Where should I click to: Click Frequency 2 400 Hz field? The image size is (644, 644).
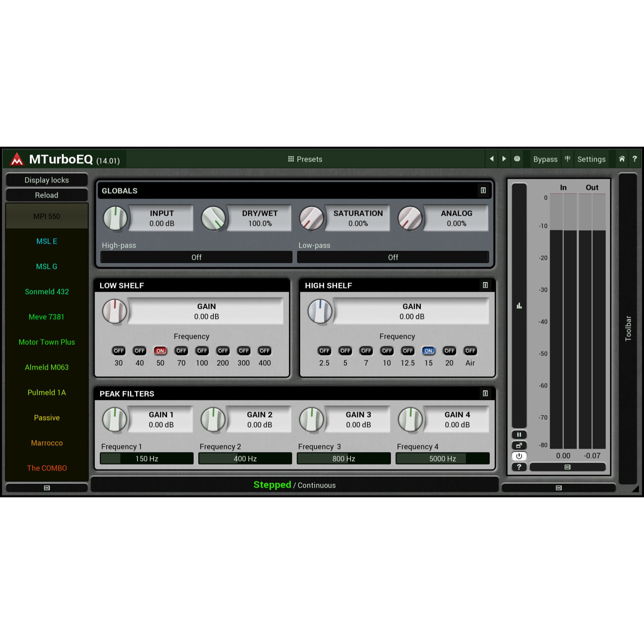(245, 458)
